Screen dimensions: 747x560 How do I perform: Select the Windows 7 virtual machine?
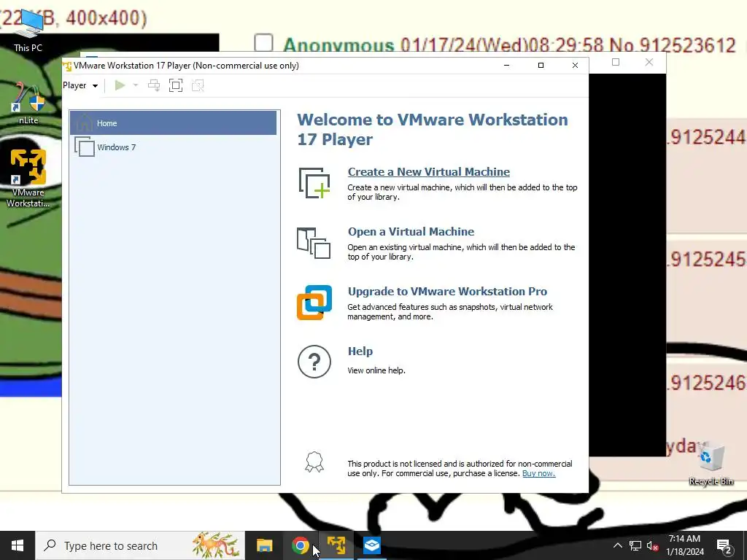tap(174, 147)
